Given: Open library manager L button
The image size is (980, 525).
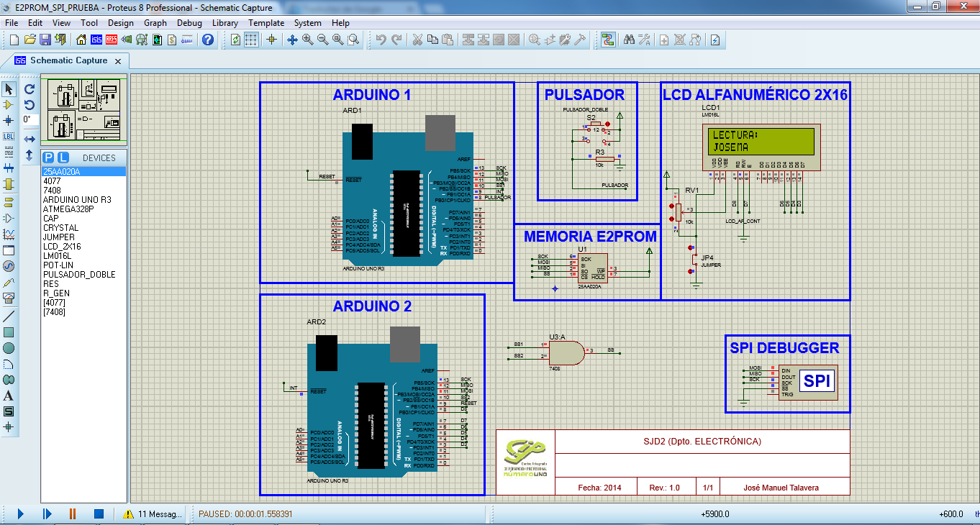Looking at the screenshot, I should point(63,157).
